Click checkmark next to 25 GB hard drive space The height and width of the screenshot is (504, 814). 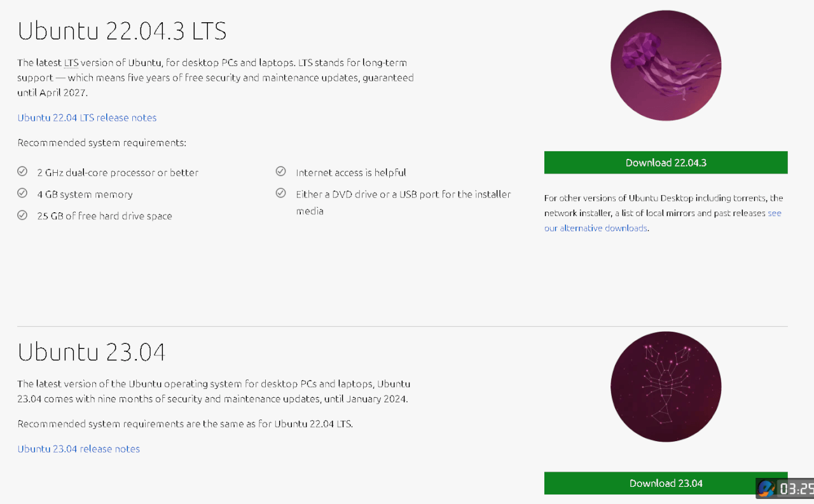(22, 215)
